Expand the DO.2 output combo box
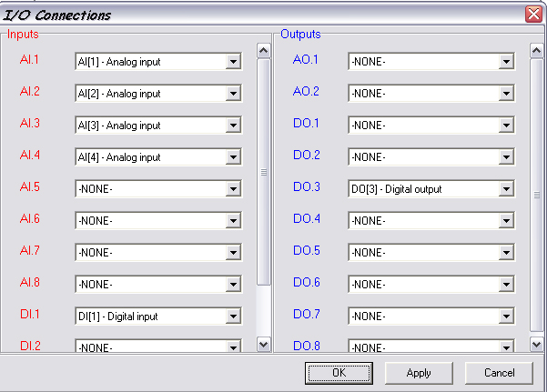The width and height of the screenshot is (547, 392). 431,157
